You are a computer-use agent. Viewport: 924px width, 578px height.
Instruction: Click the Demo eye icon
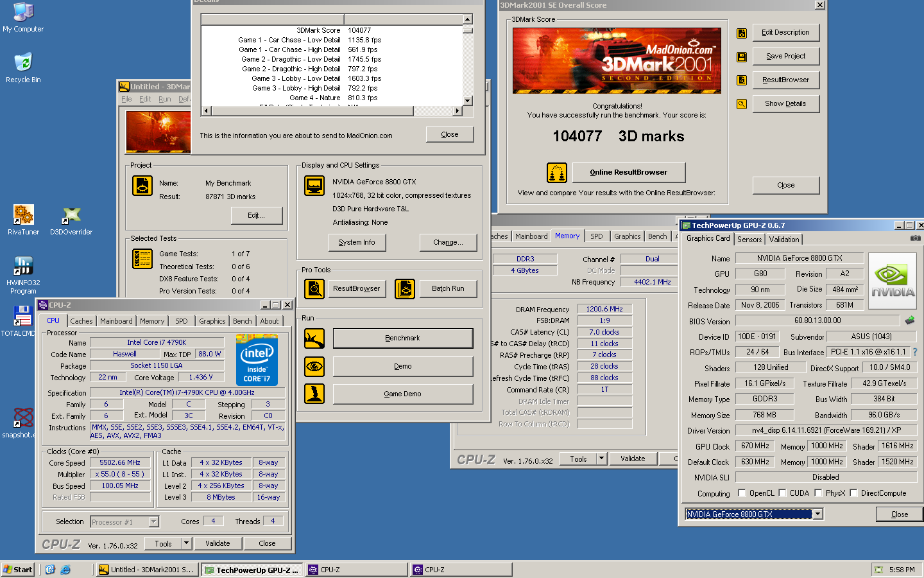click(314, 366)
